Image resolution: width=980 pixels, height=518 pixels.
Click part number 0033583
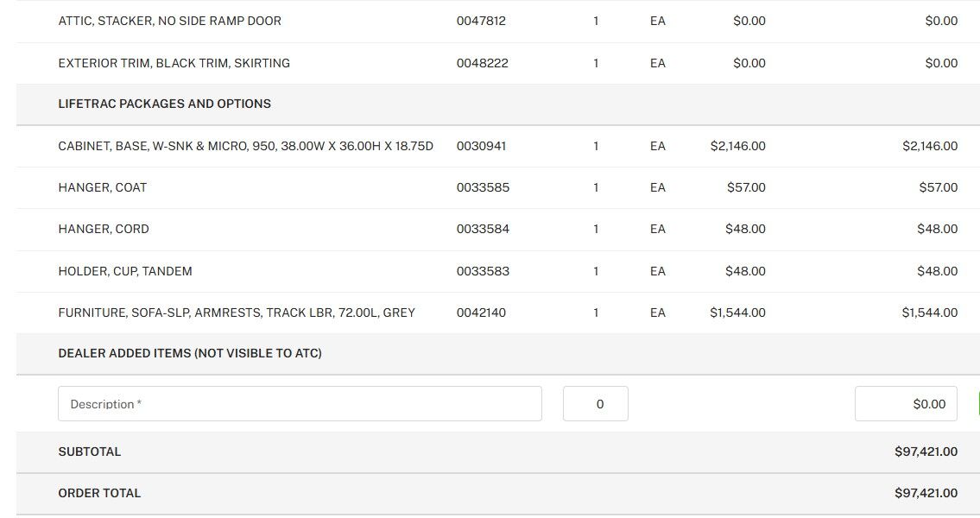[x=483, y=271]
